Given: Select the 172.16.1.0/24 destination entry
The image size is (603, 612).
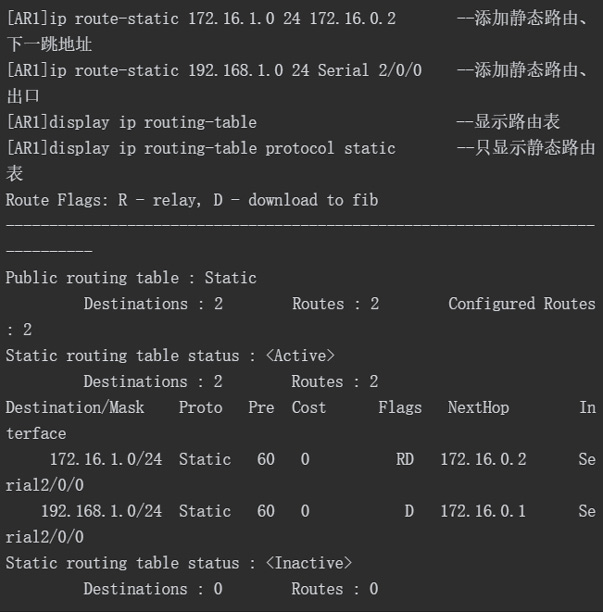Looking at the screenshot, I should click(x=106, y=459).
